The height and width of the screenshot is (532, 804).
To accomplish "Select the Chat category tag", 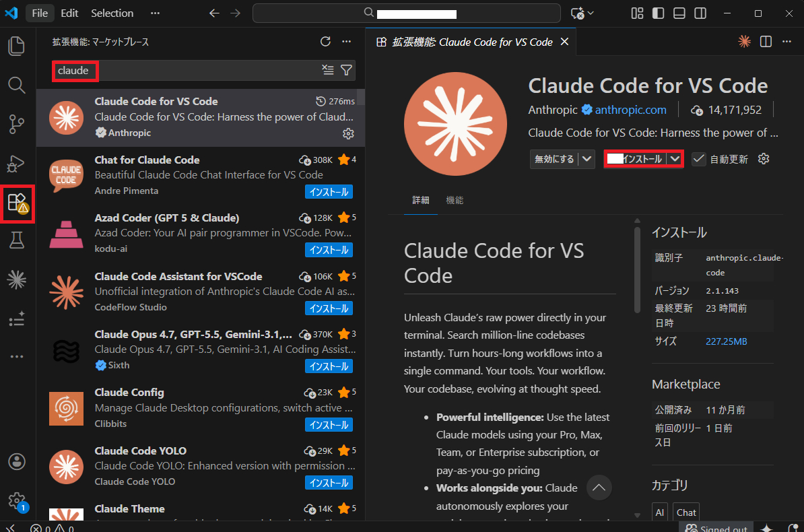I will tap(686, 512).
